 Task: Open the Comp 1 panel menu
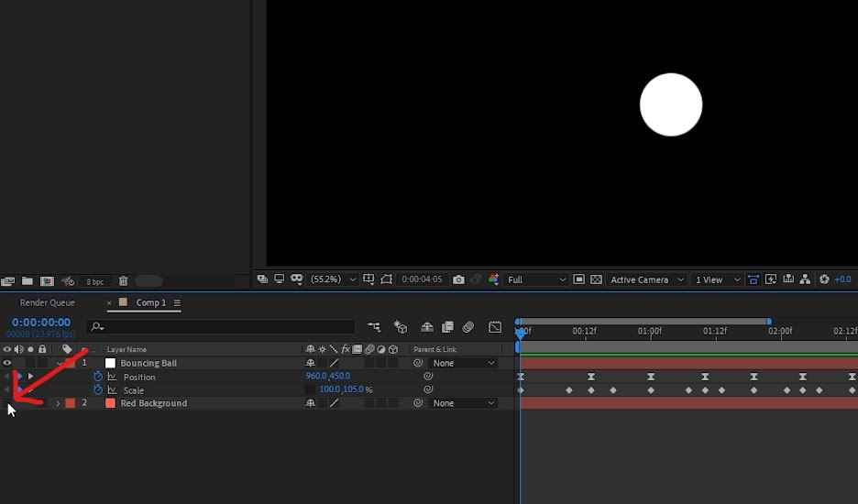177,302
